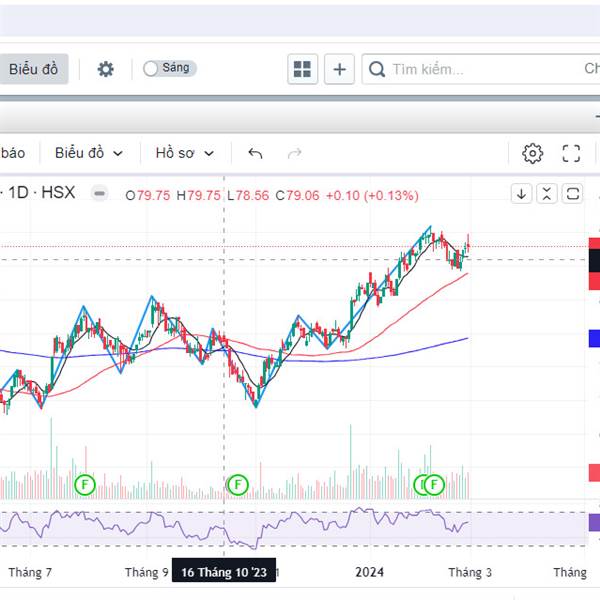Collapse the pane with double-chevron button
600x600 pixels.
[546, 194]
